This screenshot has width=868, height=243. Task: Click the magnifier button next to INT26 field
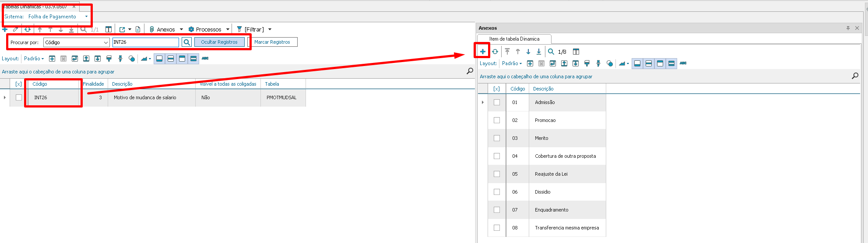coord(187,42)
